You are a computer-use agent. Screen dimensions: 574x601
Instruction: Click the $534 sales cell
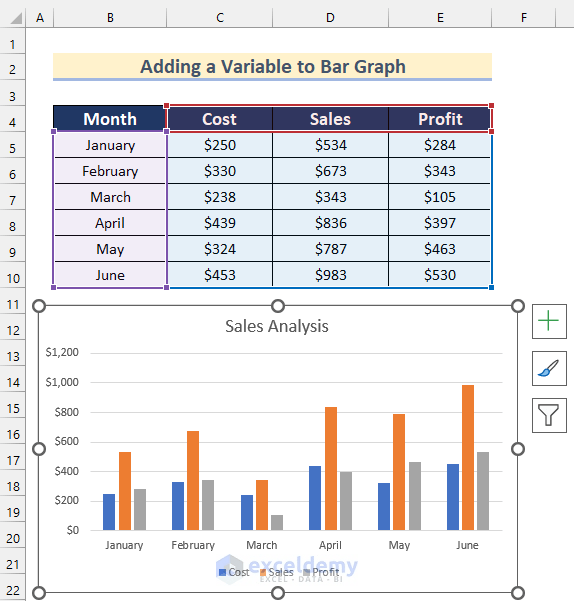(x=330, y=145)
